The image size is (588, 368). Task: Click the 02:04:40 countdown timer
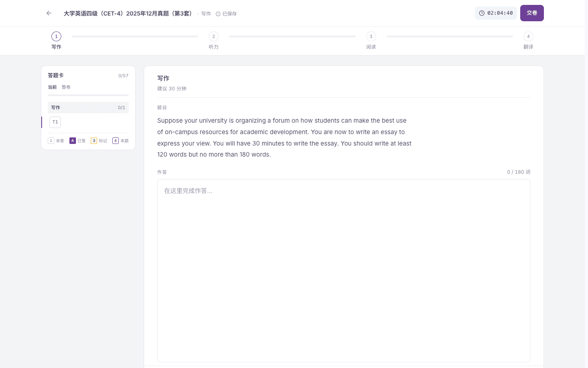496,13
